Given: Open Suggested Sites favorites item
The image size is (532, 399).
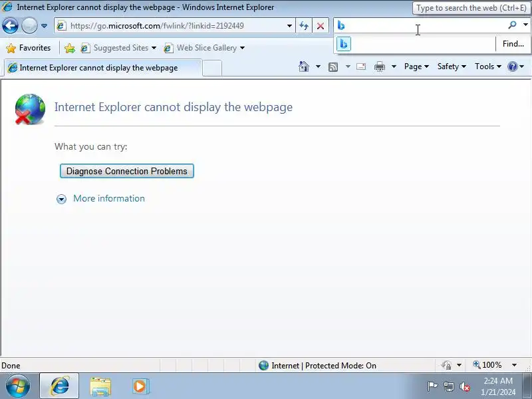Looking at the screenshot, I should [x=118, y=48].
